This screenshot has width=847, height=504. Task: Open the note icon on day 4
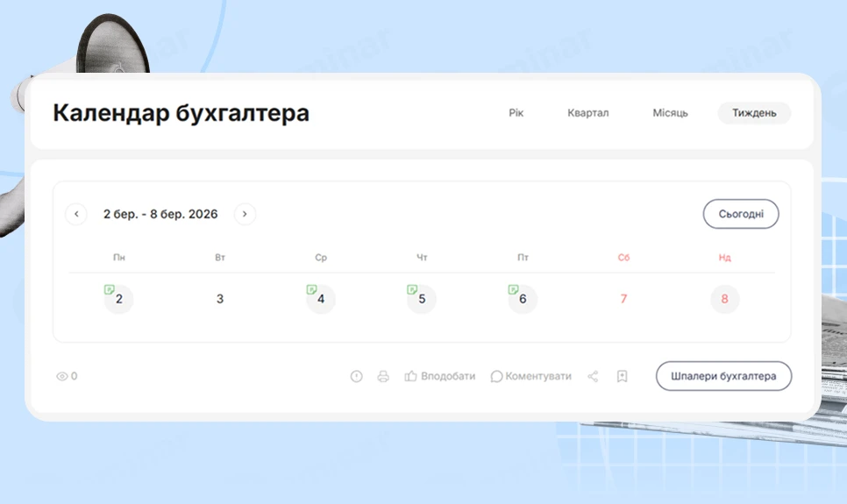311,289
